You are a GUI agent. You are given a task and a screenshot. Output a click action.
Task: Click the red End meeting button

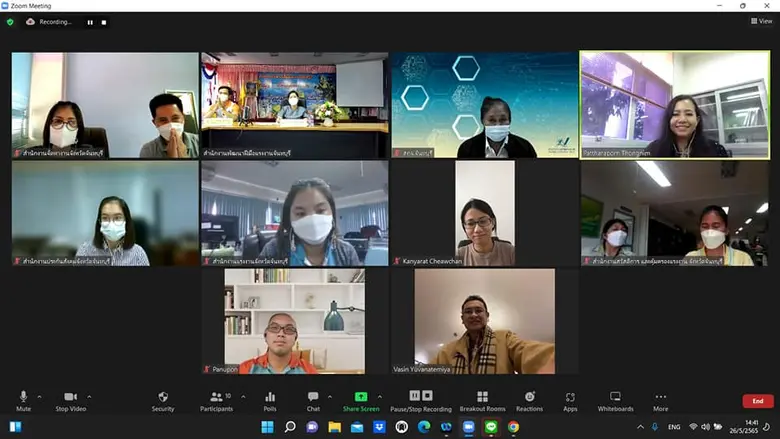pyautogui.click(x=757, y=401)
